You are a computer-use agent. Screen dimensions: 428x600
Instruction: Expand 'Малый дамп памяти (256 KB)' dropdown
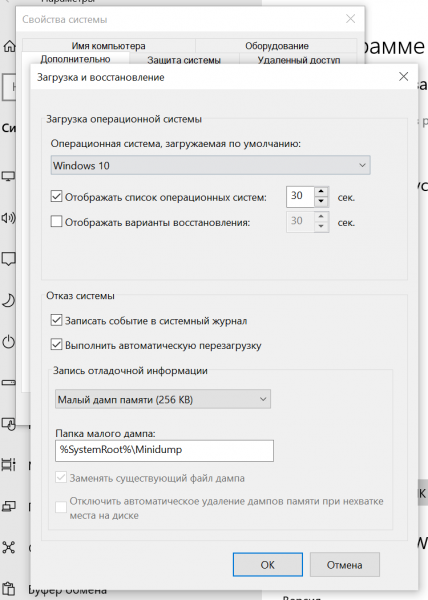click(163, 399)
